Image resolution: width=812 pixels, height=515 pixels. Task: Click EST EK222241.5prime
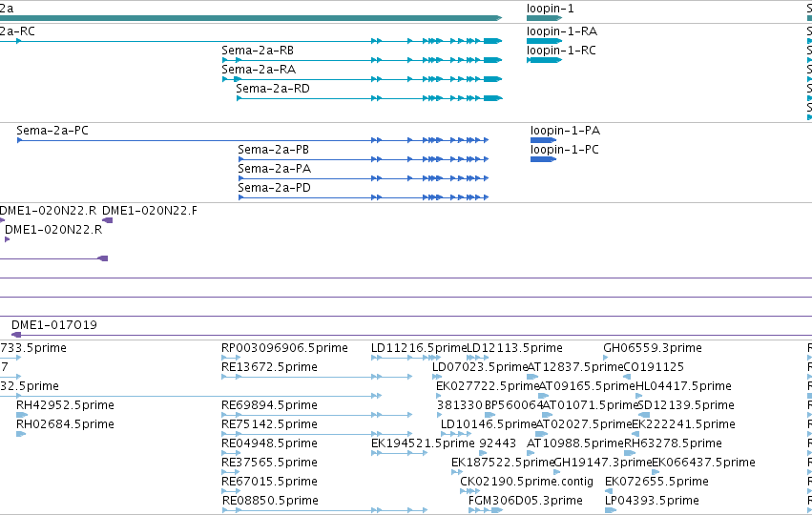[x=683, y=424]
